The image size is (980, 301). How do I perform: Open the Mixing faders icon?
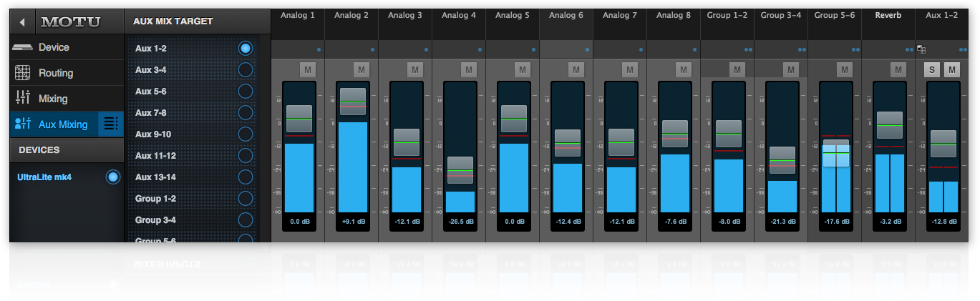point(23,99)
